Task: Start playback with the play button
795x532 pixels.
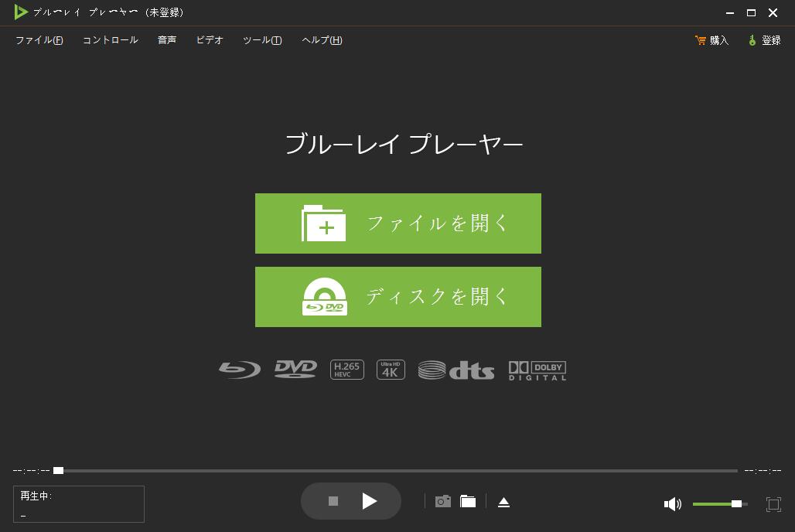Action: coord(370,501)
